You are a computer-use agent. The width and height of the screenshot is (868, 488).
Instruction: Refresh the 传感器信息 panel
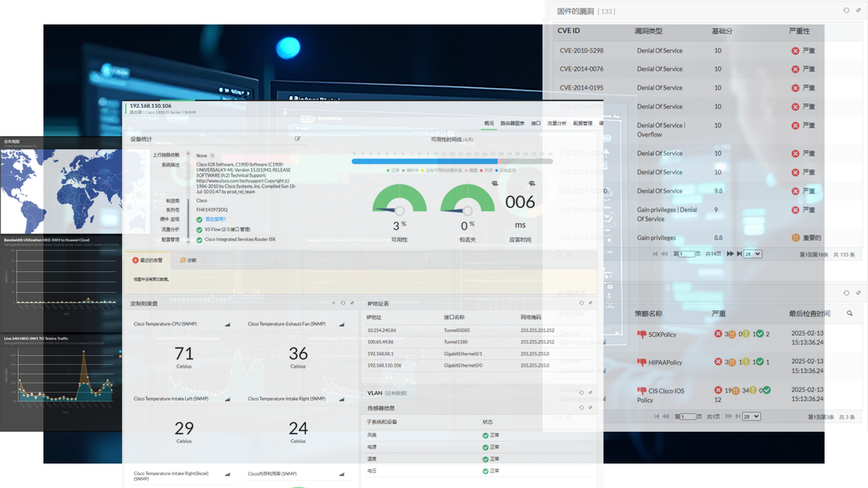coord(581,407)
